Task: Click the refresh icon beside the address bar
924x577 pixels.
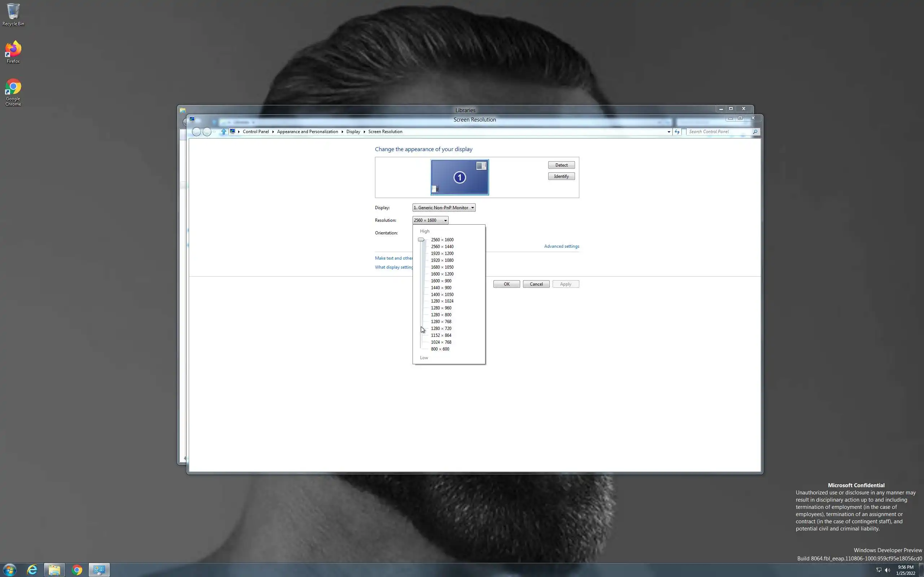Action: point(677,132)
